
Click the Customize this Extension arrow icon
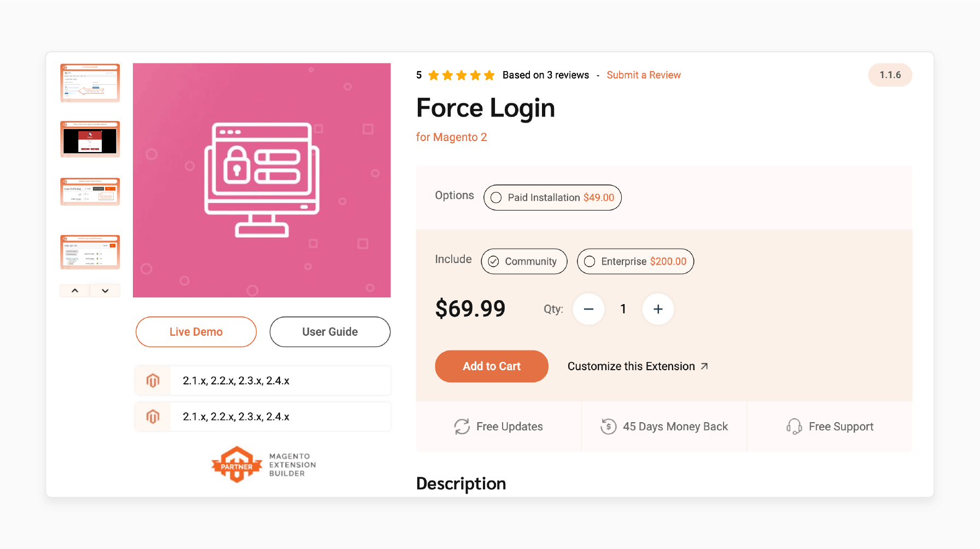[704, 366]
